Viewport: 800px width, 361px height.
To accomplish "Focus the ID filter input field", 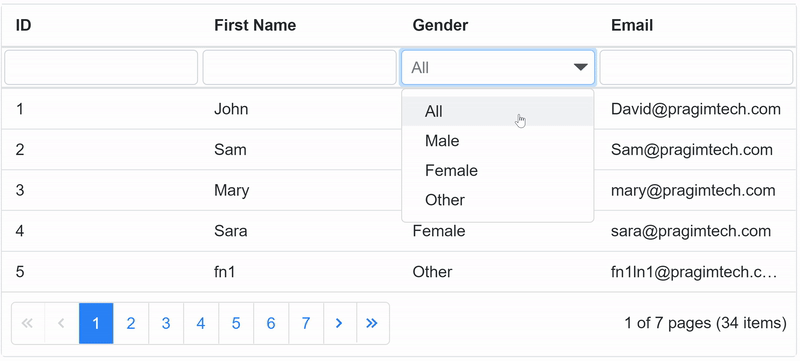I will (x=101, y=67).
